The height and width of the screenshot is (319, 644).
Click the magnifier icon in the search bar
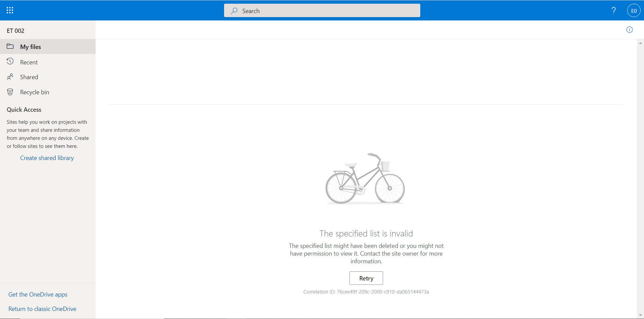pyautogui.click(x=234, y=11)
